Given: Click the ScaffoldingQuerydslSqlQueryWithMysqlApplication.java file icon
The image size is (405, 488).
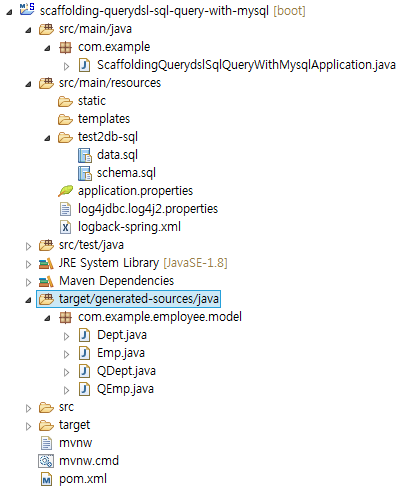Looking at the screenshot, I should coord(84,65).
